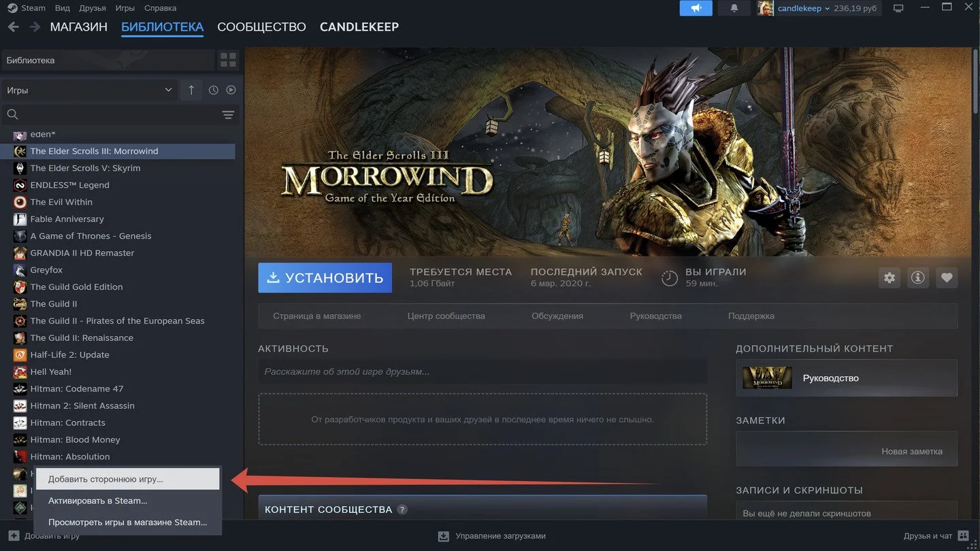The width and height of the screenshot is (980, 551).
Task: Click the ENDLESS Legend game icon
Action: [20, 185]
